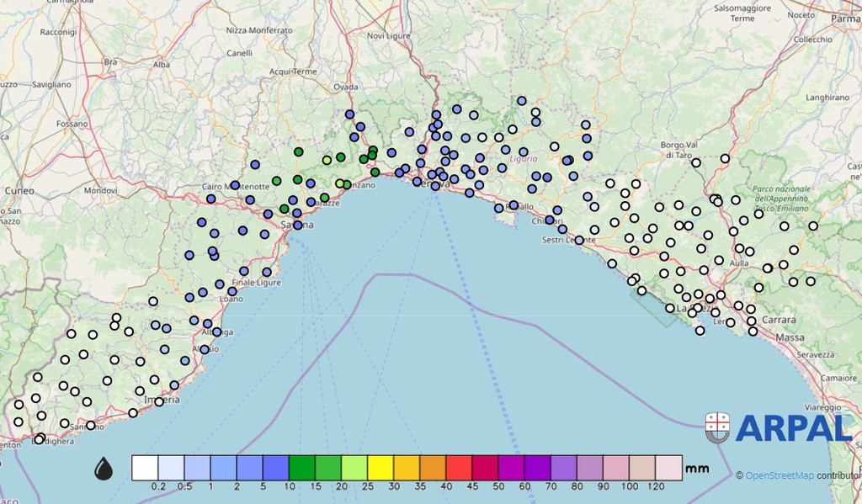Click the Novi Ligure town label
862x504 pixels.
click(389, 35)
